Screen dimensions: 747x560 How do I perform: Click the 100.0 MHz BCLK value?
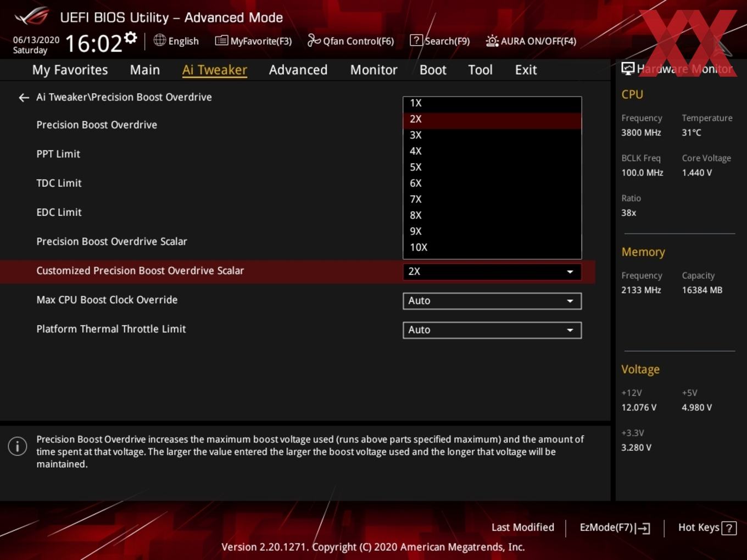point(642,173)
